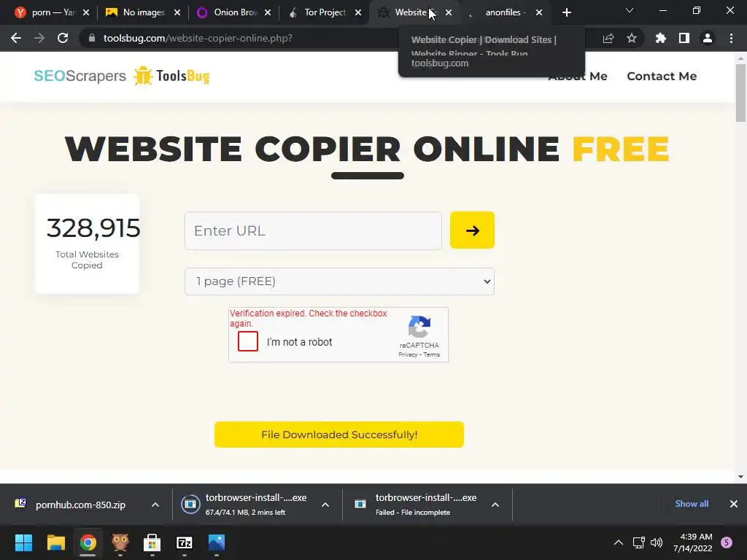Image resolution: width=747 pixels, height=560 pixels.
Task: Open Microsoft Store from taskbar
Action: point(152,542)
